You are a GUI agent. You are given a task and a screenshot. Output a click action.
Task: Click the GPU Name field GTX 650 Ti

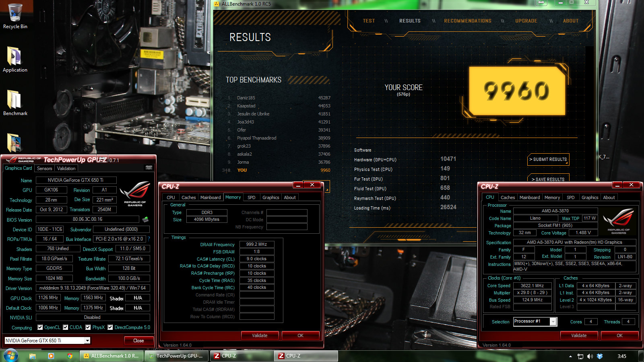[x=76, y=180]
